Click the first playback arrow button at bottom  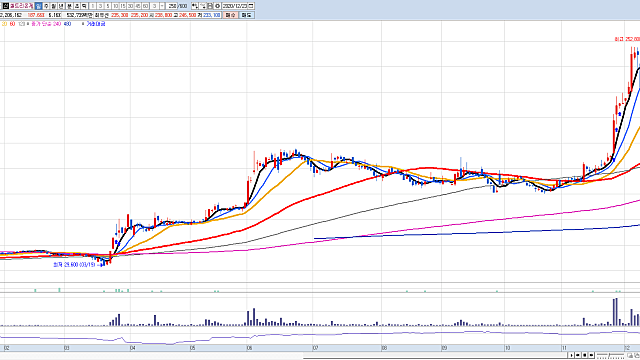pos(571,356)
